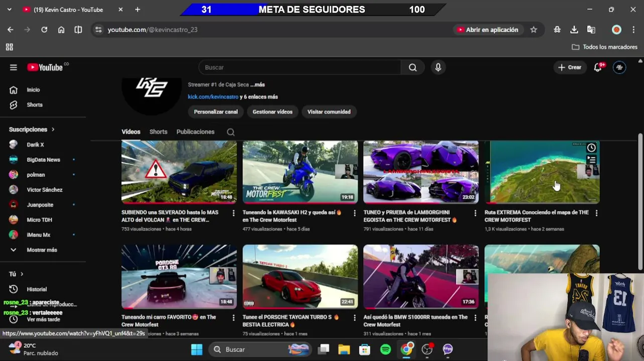Click Abrir en aplicación button
This screenshot has height=361, width=644.
(487, 30)
